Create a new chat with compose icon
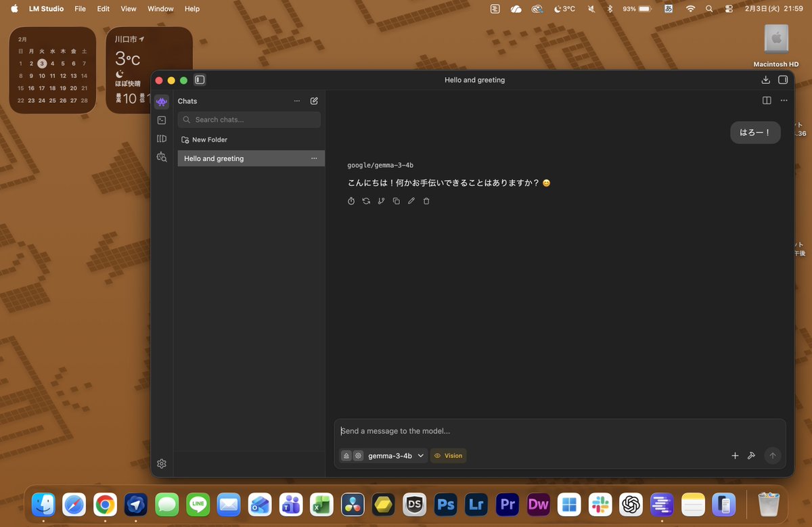812x527 pixels. tap(314, 101)
